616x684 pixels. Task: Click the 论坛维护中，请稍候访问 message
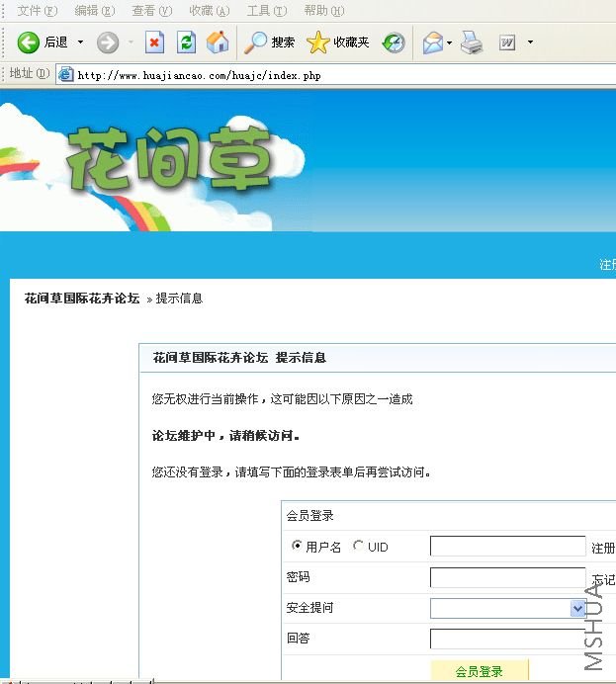click(225, 435)
